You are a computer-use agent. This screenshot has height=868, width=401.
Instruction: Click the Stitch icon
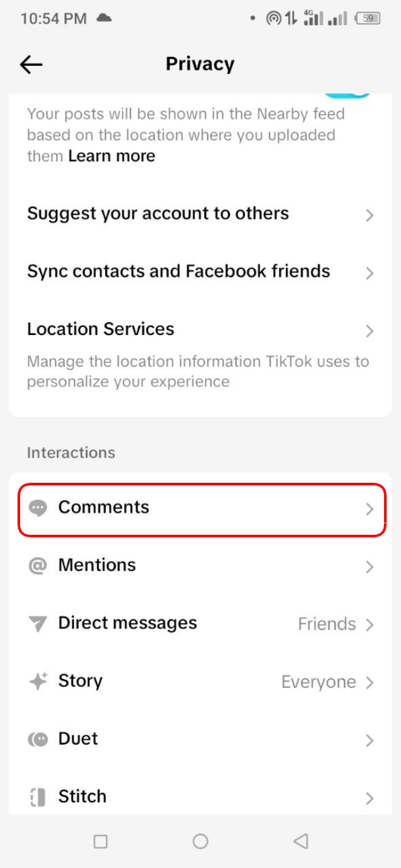pos(38,796)
